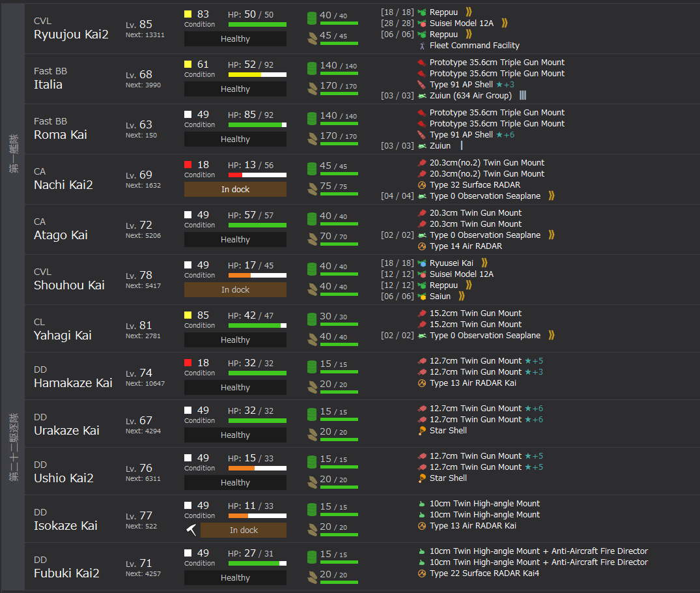Image resolution: width=700 pixels, height=593 pixels.
Task: Click the repair hammer icon on Isokaze Kai
Action: (191, 530)
